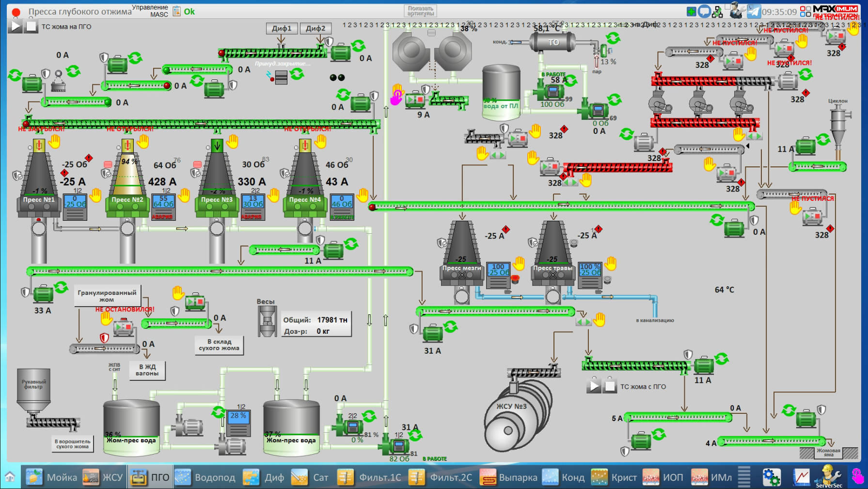Open the Весы scale hopper icon
Viewport: 868px width, 489px height.
267,322
